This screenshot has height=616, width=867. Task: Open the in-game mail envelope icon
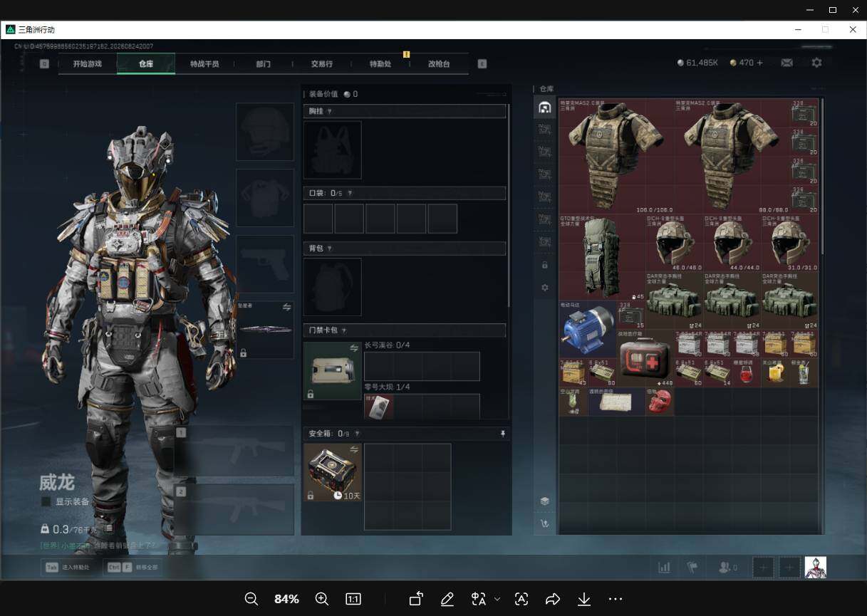(x=786, y=63)
